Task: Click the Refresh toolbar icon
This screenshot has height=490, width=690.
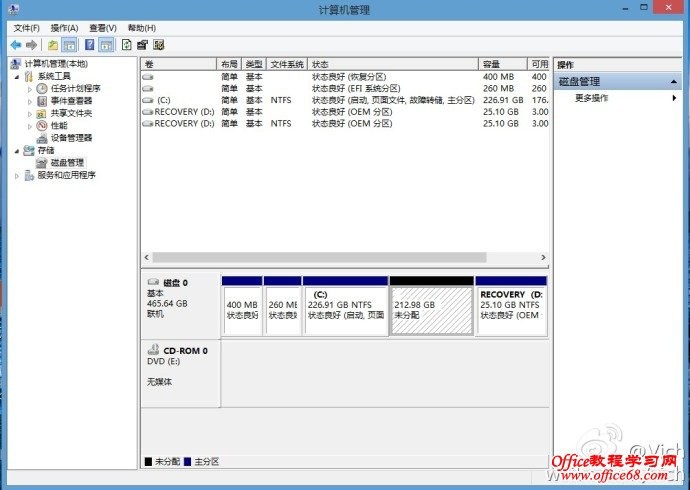Action: click(127, 45)
